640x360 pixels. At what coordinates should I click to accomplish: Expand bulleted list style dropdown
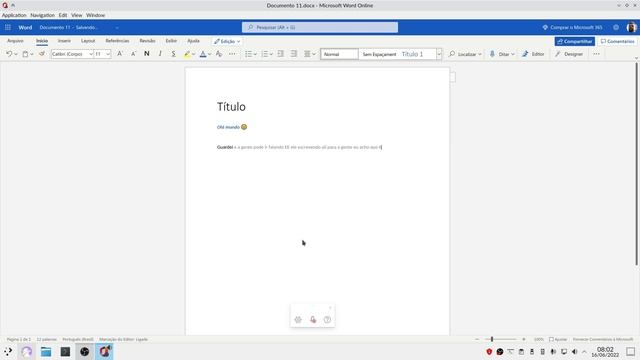point(255,54)
